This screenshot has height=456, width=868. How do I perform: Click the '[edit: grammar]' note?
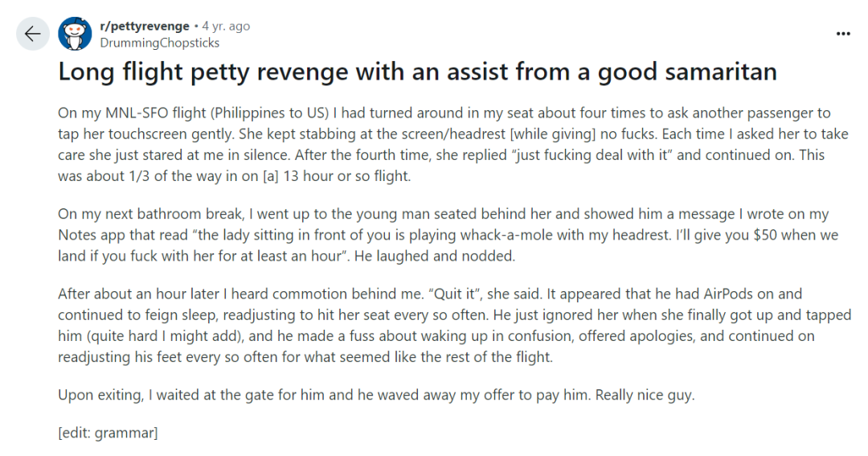pos(108,433)
